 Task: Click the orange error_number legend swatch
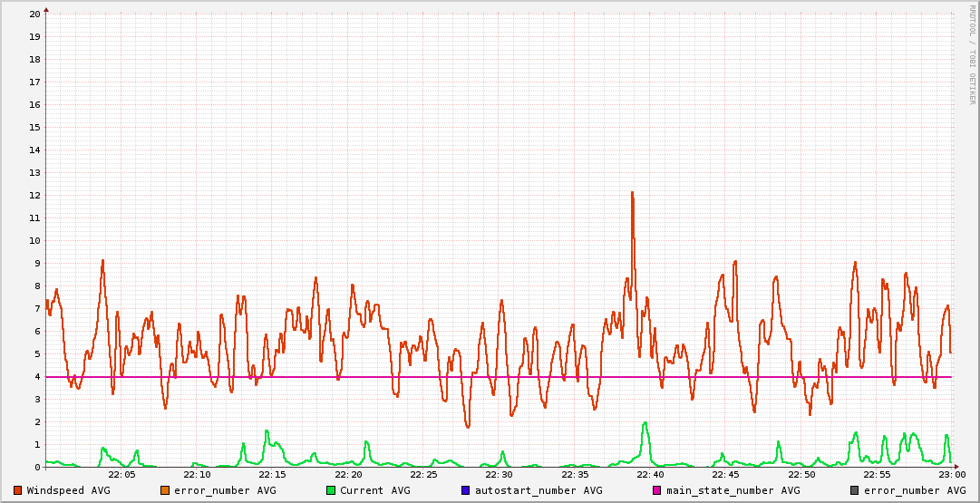pyautogui.click(x=165, y=490)
